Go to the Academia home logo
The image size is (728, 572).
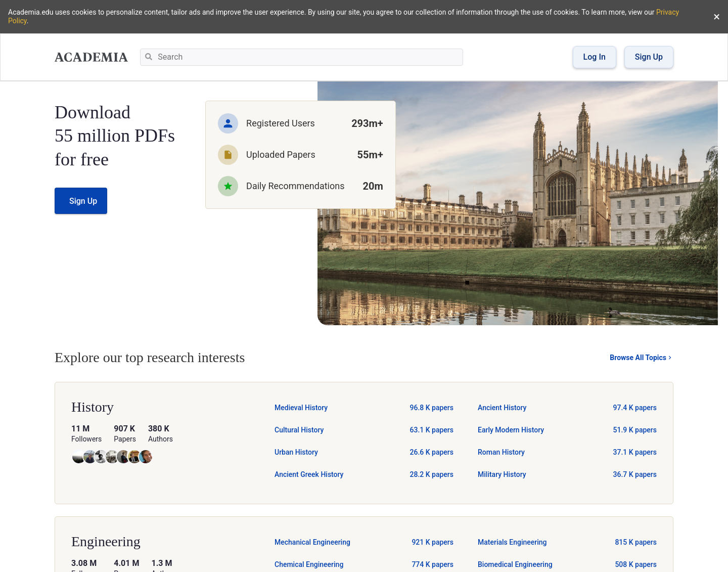coord(92,57)
